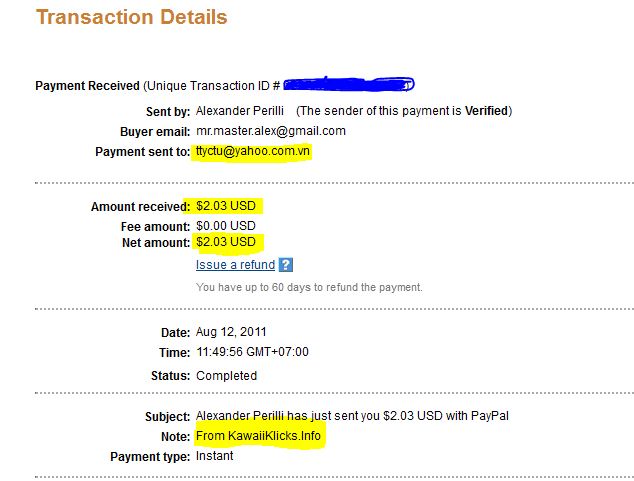This screenshot has height=481, width=634.
Task: Click the help icon beside Issue a refund
Action: [286, 265]
